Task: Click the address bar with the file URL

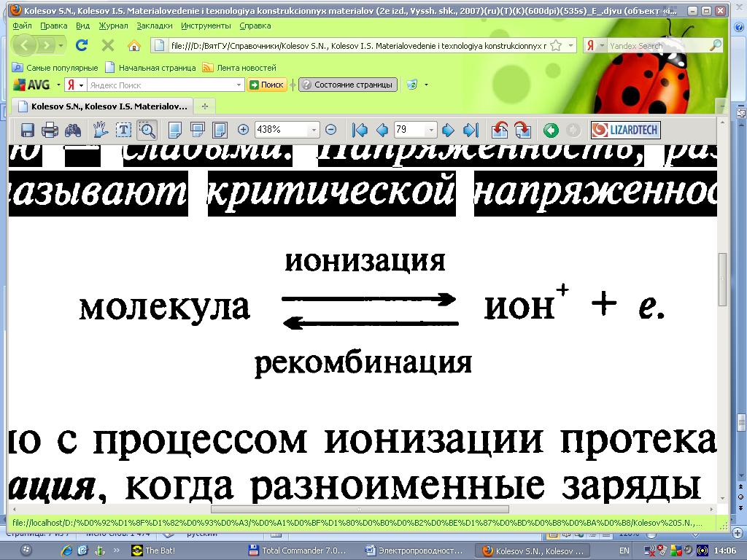Action: (357, 46)
